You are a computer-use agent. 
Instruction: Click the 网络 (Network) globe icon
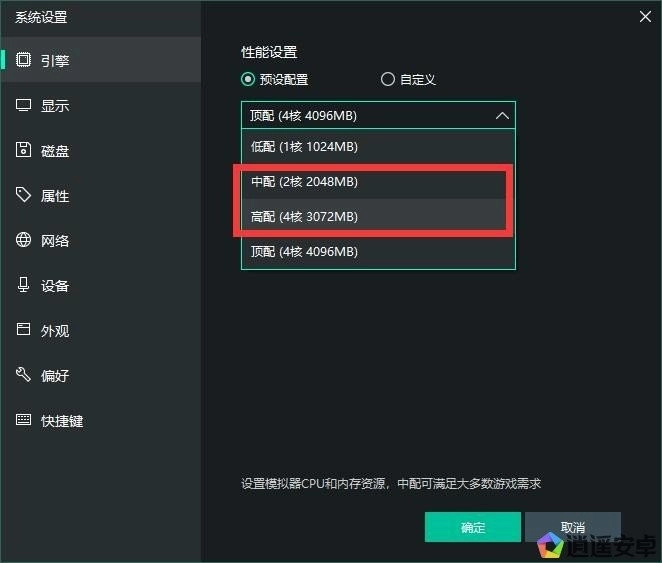[23, 241]
